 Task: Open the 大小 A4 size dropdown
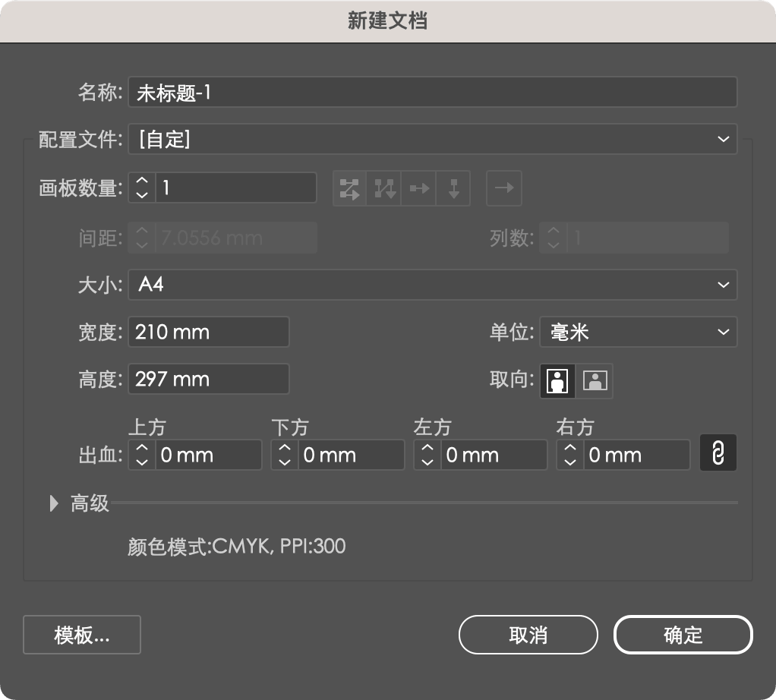click(433, 285)
